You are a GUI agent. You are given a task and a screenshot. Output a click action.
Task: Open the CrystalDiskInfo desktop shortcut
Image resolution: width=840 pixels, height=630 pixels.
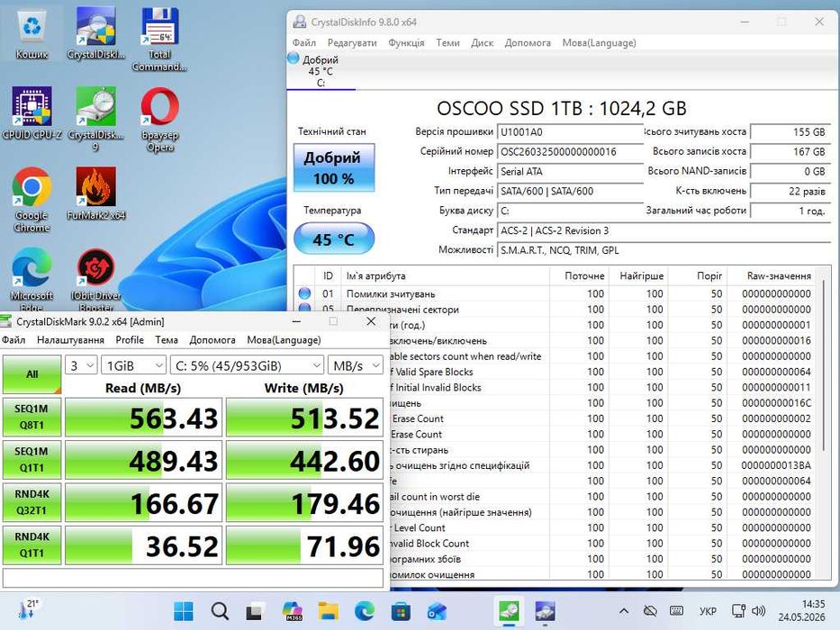tap(96, 33)
